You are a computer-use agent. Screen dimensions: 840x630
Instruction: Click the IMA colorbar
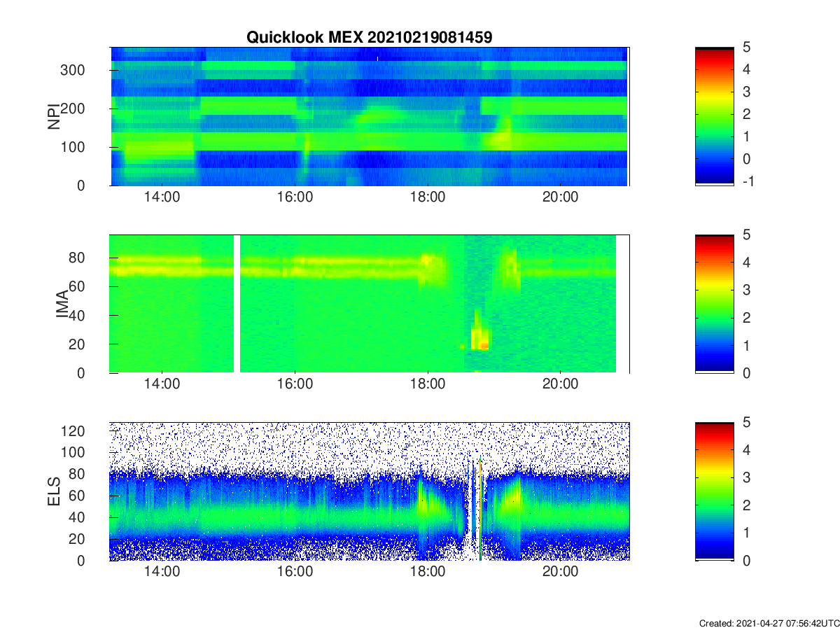[715, 304]
